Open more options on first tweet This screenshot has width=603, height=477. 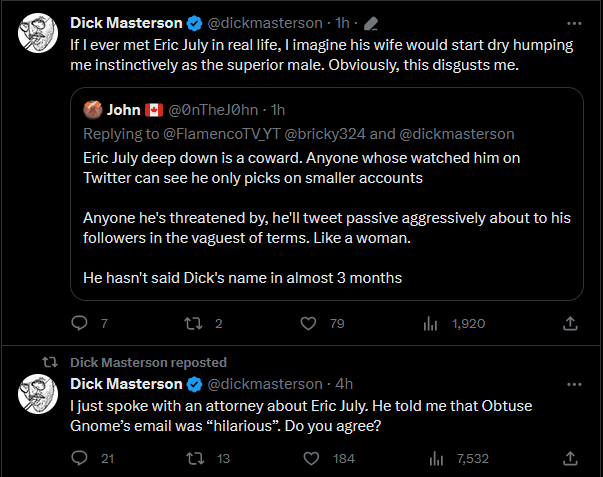[573, 22]
